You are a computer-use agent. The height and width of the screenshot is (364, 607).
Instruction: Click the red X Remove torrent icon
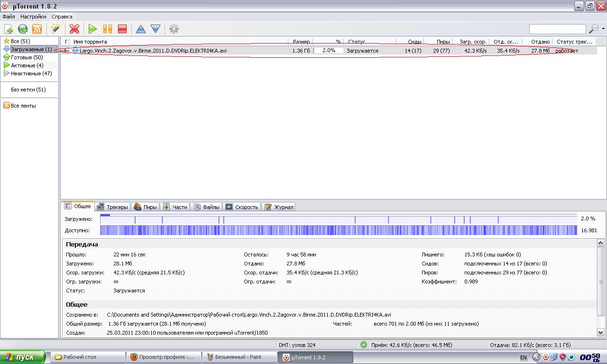[x=74, y=29]
